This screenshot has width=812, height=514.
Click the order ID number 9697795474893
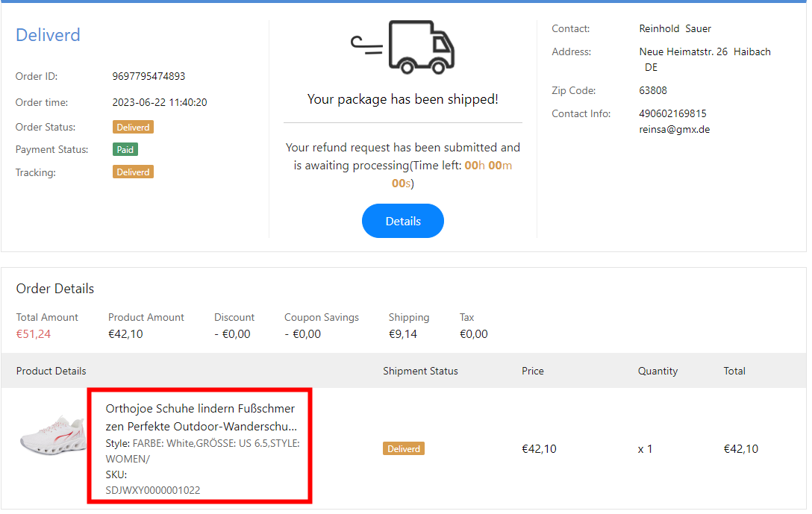(149, 76)
